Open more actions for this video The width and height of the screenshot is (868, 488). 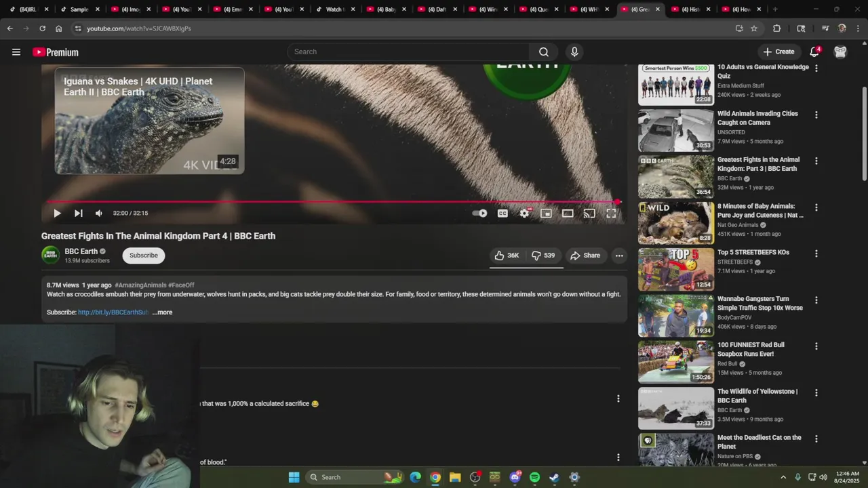coord(619,256)
